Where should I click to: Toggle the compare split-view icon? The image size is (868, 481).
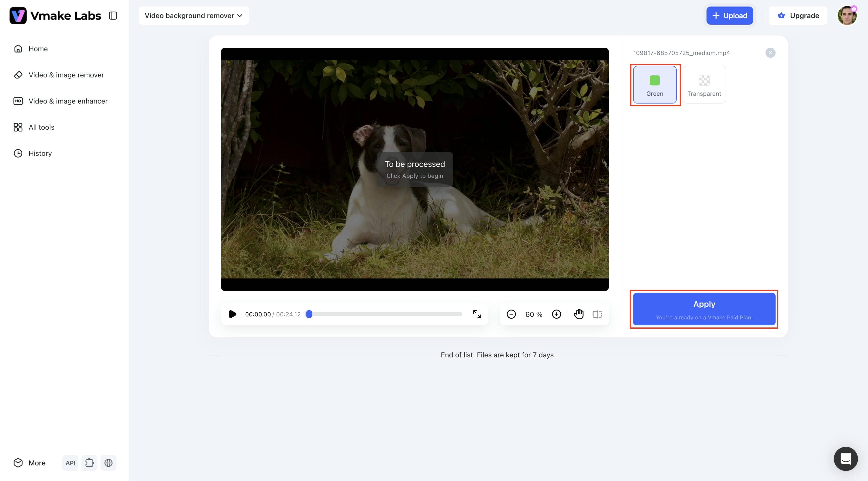coord(597,314)
